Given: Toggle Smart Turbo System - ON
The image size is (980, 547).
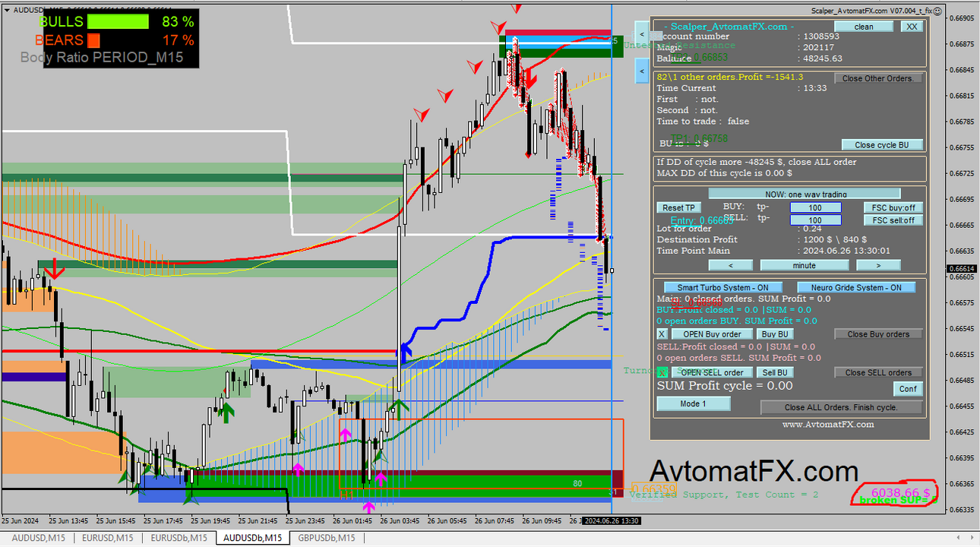Looking at the screenshot, I should tap(722, 287).
